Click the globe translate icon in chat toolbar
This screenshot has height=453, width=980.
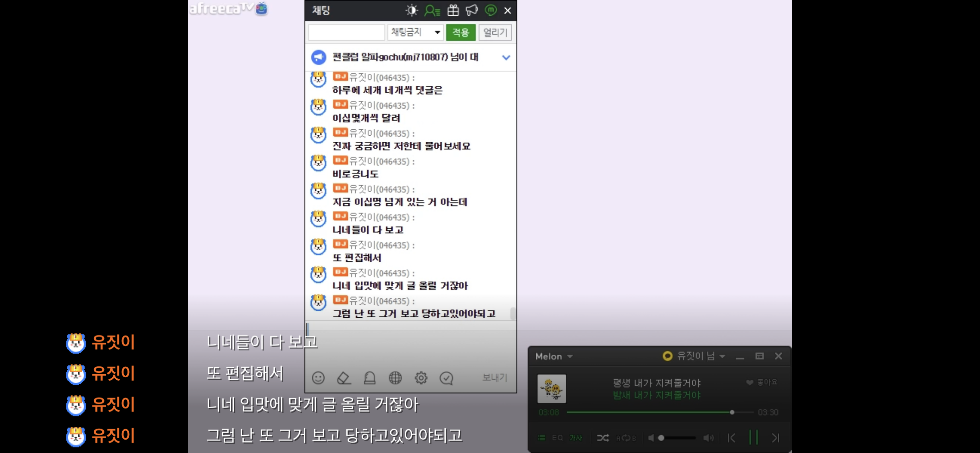pos(395,378)
